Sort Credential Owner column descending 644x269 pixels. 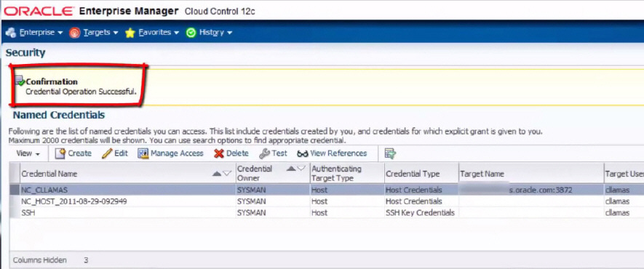(x=301, y=169)
